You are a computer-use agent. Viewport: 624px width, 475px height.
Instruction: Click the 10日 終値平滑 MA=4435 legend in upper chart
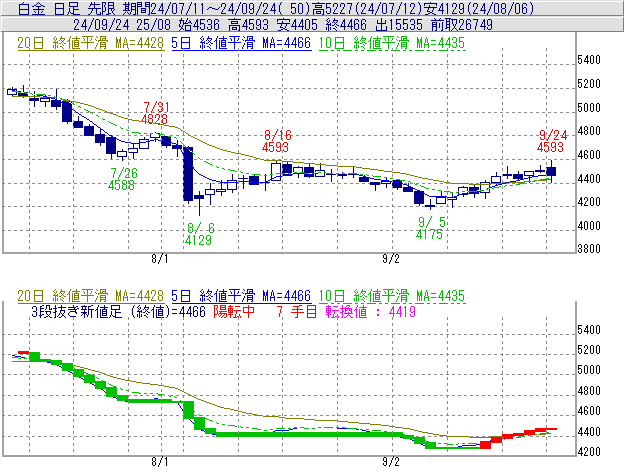[392, 43]
